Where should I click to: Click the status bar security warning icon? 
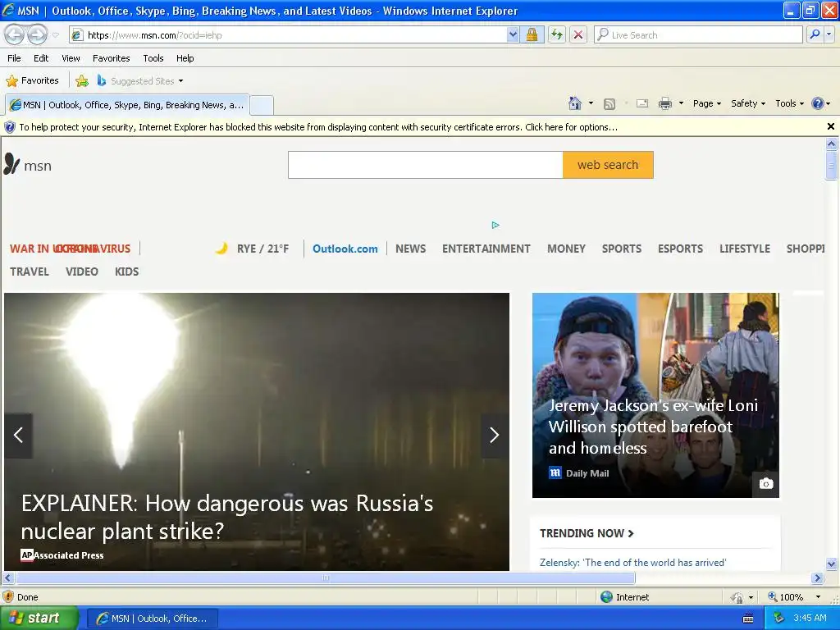[x=8, y=597]
